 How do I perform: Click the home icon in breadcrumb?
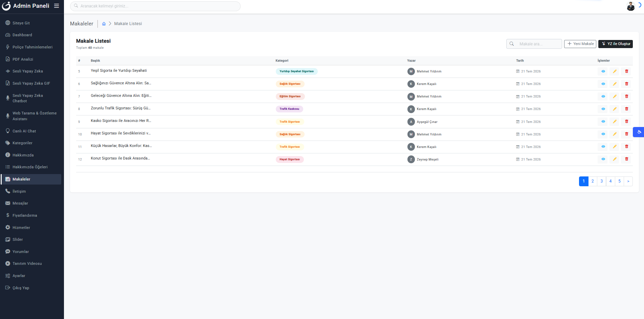(104, 24)
